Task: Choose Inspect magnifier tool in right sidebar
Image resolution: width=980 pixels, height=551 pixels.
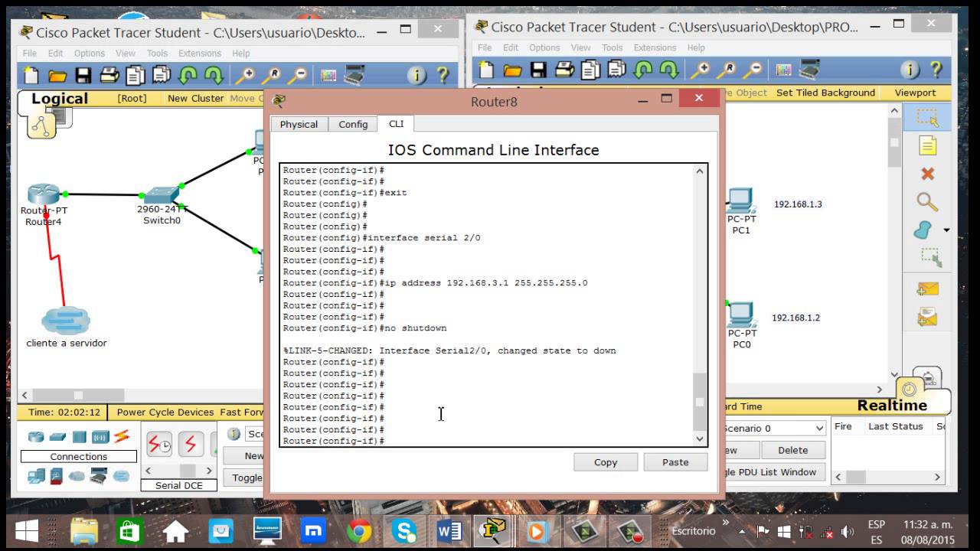Action: [927, 202]
